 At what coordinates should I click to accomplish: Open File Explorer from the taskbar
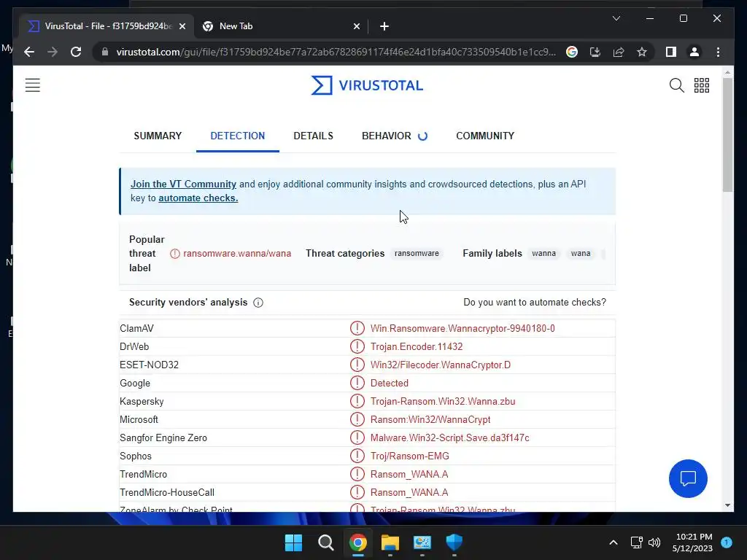(390, 542)
